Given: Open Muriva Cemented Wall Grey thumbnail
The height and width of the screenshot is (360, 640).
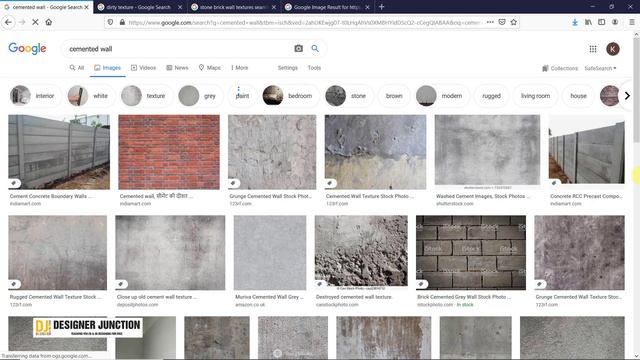Looking at the screenshot, I should 270,253.
